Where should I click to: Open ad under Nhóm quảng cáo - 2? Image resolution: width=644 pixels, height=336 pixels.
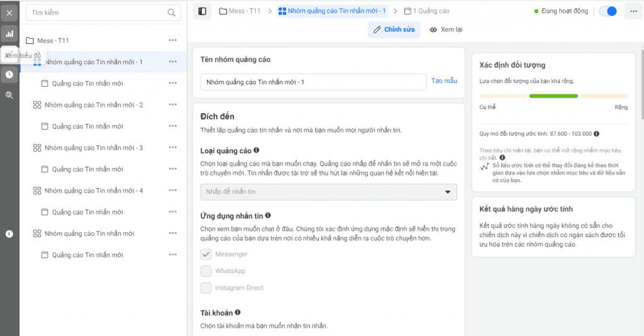[x=87, y=126]
